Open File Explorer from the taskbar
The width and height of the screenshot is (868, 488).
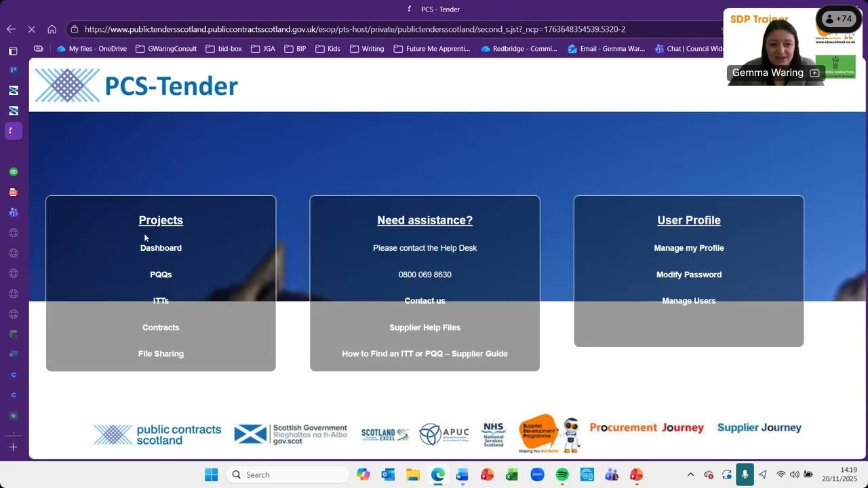[x=413, y=474]
